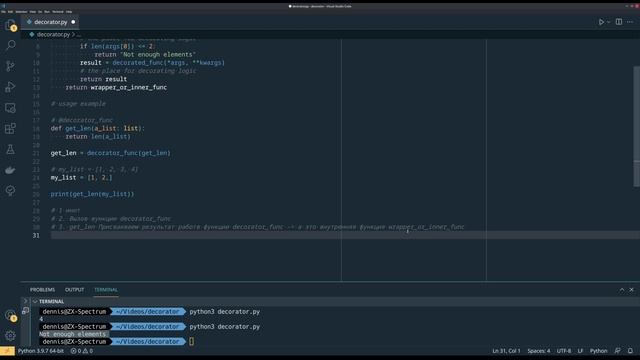Split the editor to the right
The height and width of the screenshot is (360, 640).
(x=619, y=22)
